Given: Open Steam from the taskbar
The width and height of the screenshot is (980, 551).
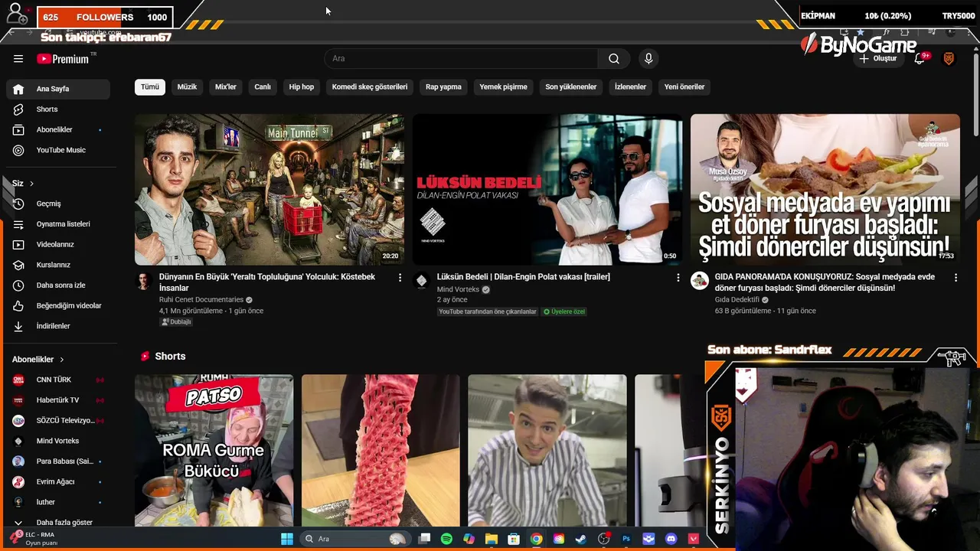Looking at the screenshot, I should [581, 539].
